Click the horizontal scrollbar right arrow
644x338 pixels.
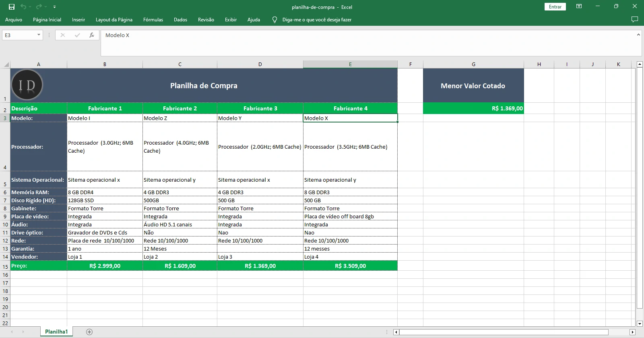(x=632, y=332)
